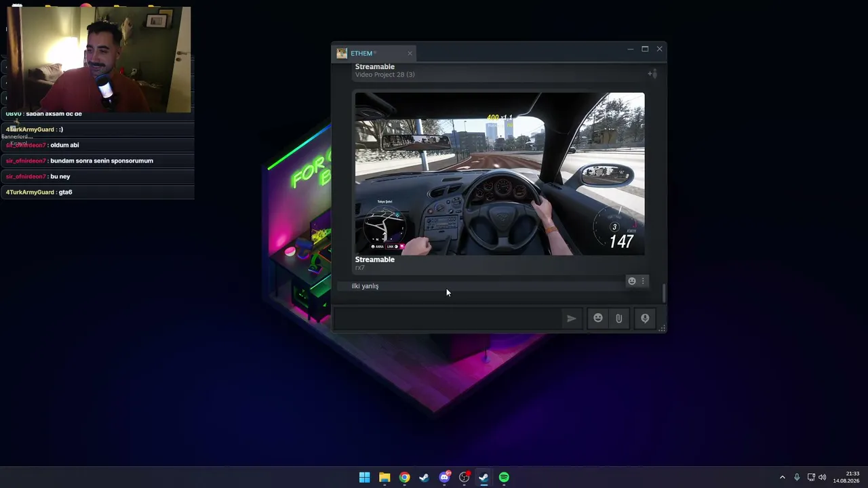The height and width of the screenshot is (488, 868).
Task: Click the microphone icon in system tray
Action: (x=797, y=477)
